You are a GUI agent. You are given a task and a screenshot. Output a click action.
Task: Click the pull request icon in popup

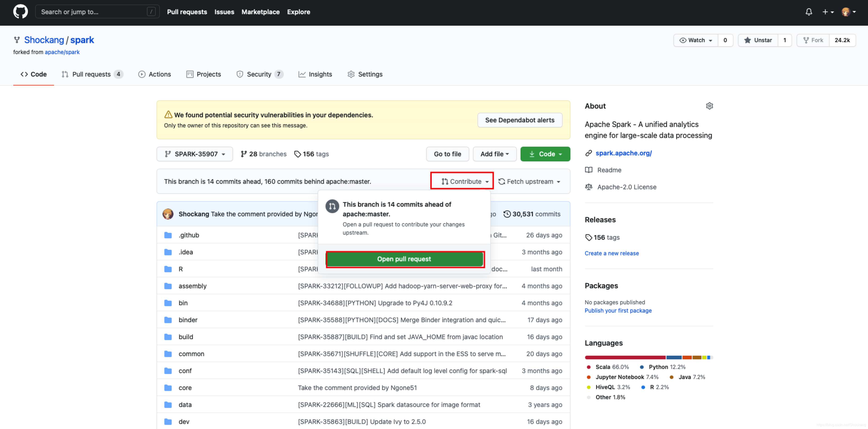pyautogui.click(x=332, y=206)
